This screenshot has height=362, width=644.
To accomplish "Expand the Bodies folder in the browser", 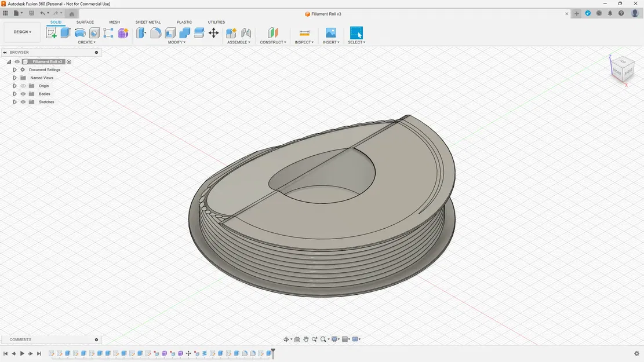I will [x=15, y=94].
